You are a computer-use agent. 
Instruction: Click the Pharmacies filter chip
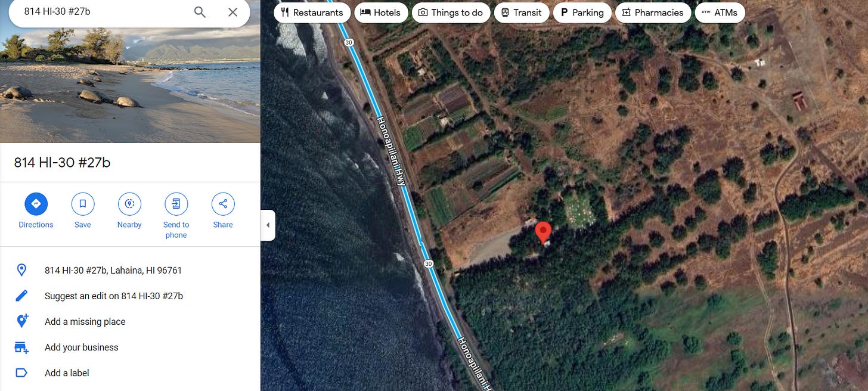(x=653, y=13)
